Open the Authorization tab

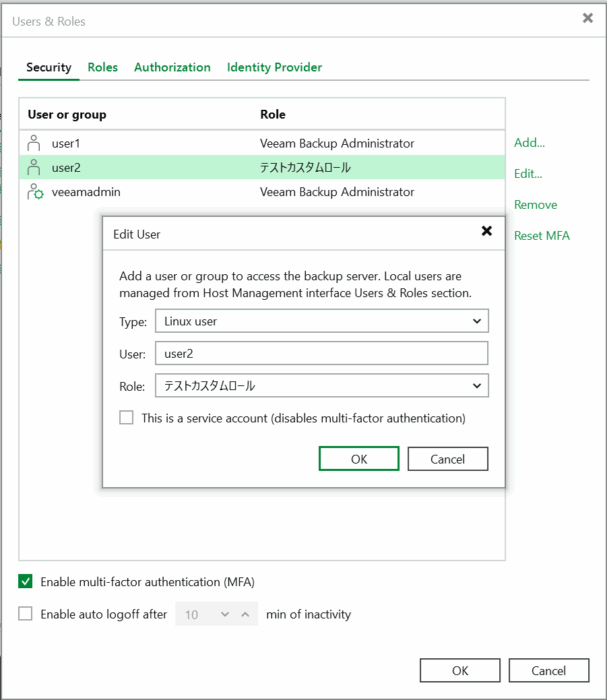pos(172,67)
